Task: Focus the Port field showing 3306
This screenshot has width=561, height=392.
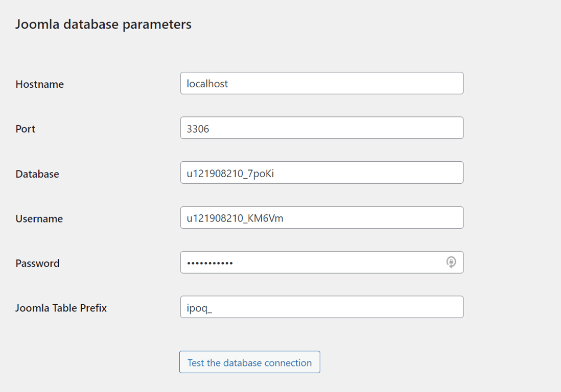Action: pyautogui.click(x=321, y=128)
